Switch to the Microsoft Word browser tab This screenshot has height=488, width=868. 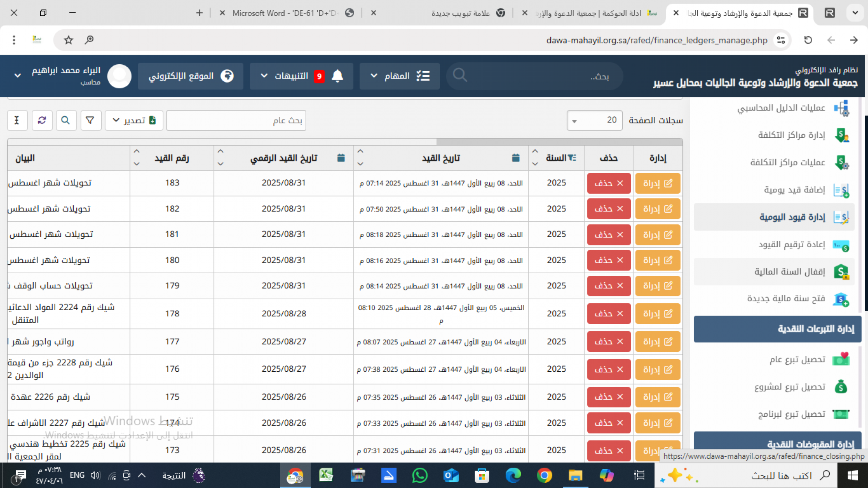285,13
